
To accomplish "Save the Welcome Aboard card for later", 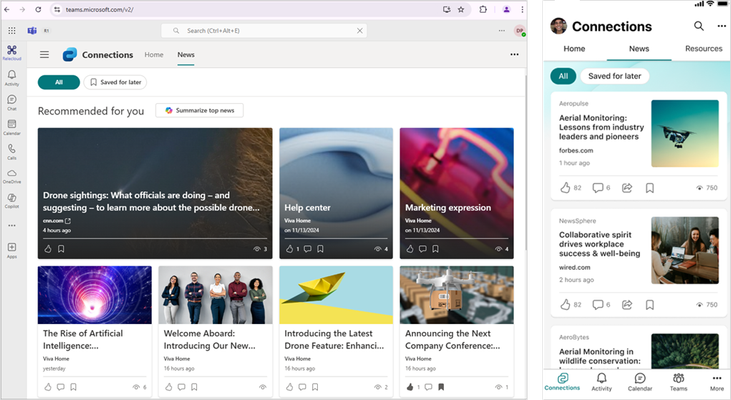I will (194, 387).
